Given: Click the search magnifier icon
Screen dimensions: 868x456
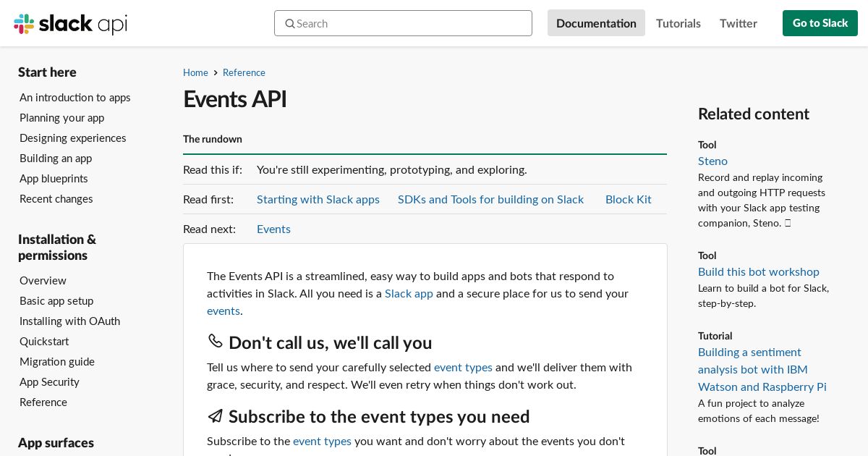Looking at the screenshot, I should click(290, 23).
